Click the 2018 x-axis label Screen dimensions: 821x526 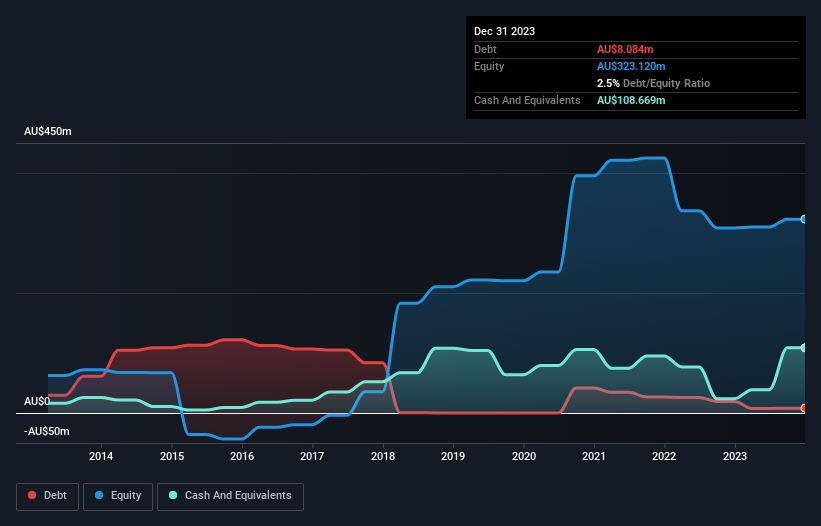[383, 456]
